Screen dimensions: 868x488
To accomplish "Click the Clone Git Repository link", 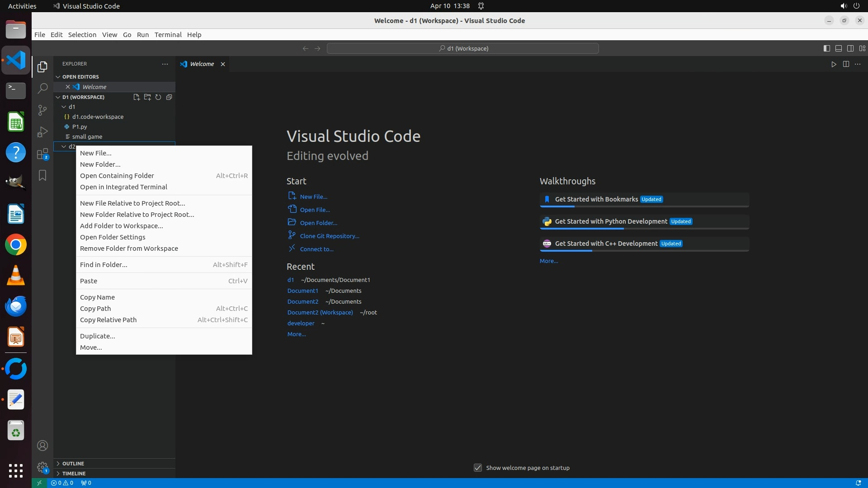I will pos(329,236).
